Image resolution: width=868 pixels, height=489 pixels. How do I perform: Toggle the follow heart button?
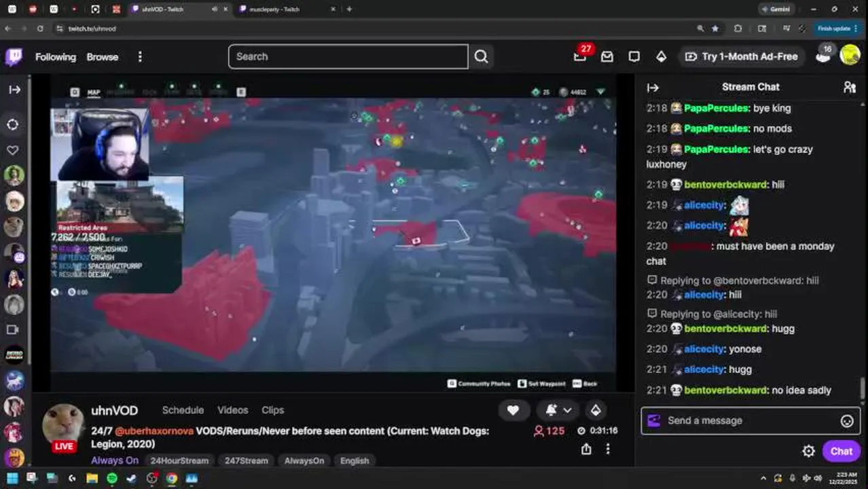coord(513,410)
